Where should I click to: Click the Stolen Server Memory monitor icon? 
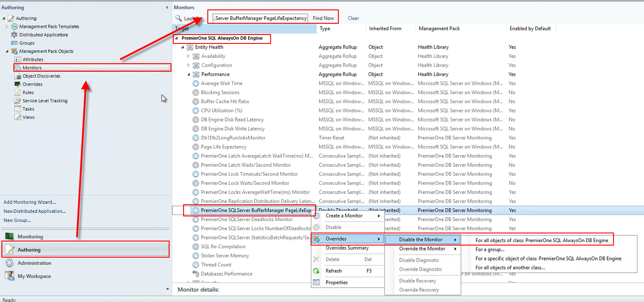196,256
